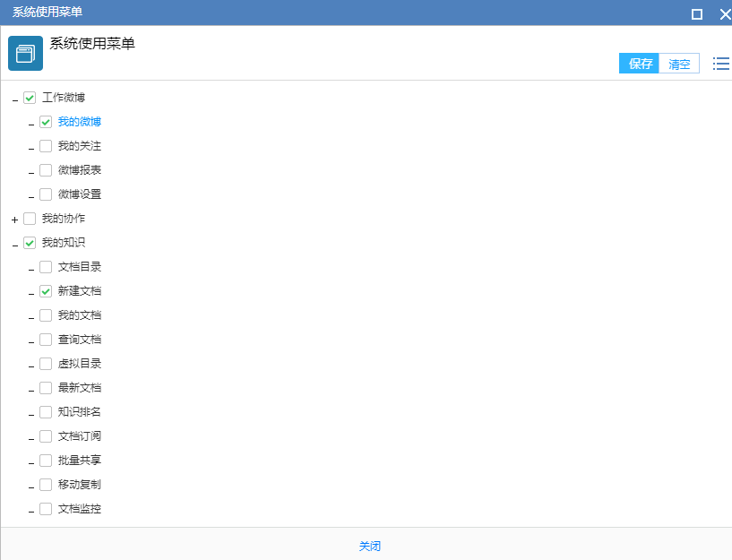The width and height of the screenshot is (732, 560).
Task: Uncheck the 工作微博 checkbox
Action: click(x=30, y=98)
